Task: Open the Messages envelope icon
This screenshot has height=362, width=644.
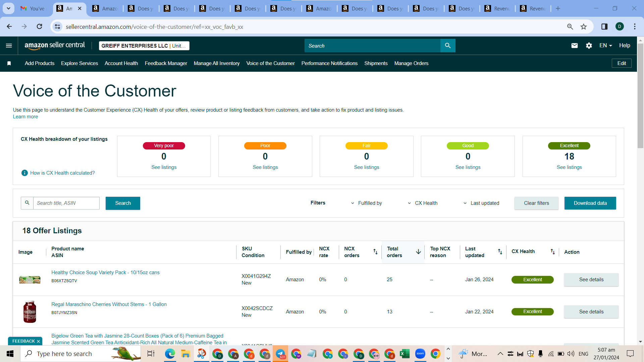Action: [574, 46]
